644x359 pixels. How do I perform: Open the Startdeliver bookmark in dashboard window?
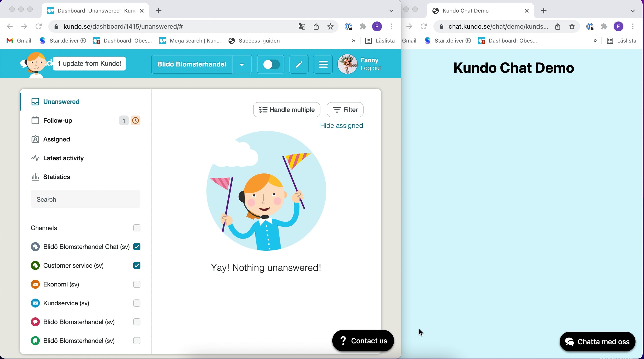(63, 41)
